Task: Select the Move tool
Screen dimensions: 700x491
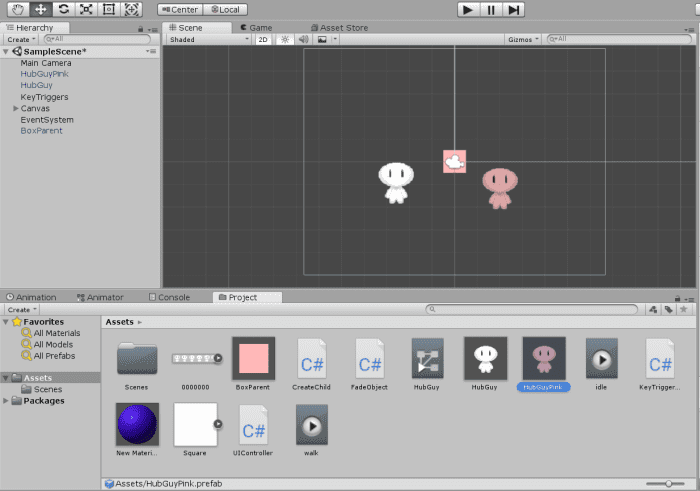Action: click(x=41, y=9)
